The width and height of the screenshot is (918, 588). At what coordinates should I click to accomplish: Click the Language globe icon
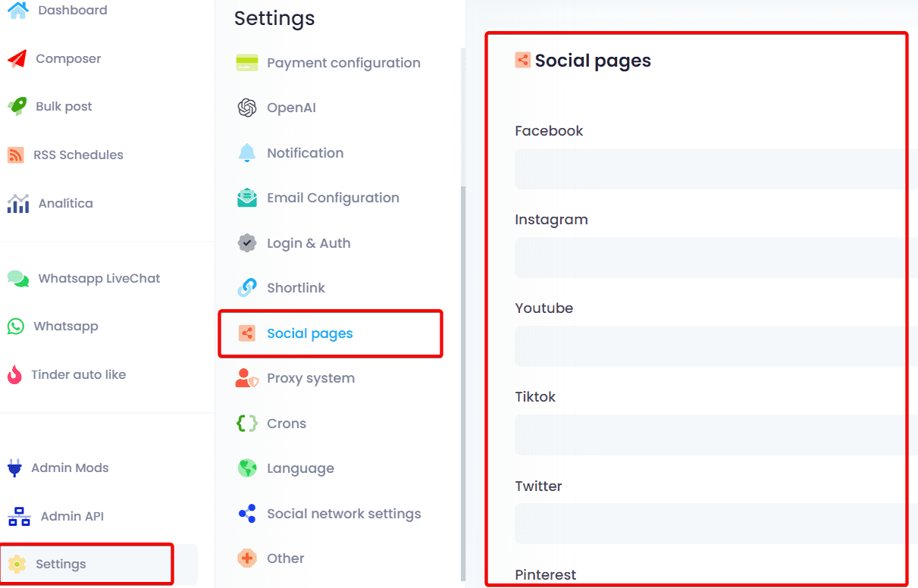pyautogui.click(x=247, y=468)
